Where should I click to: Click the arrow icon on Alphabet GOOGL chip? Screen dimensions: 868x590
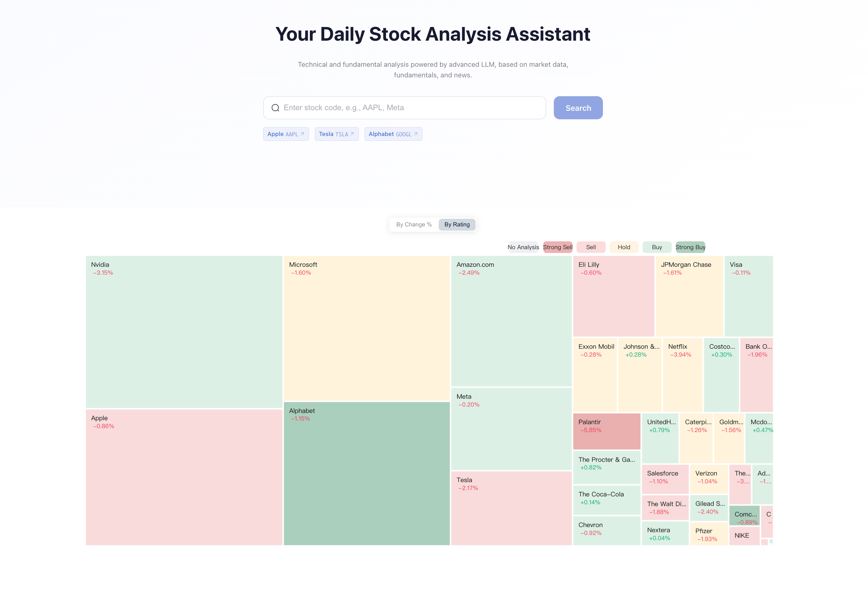point(416,134)
